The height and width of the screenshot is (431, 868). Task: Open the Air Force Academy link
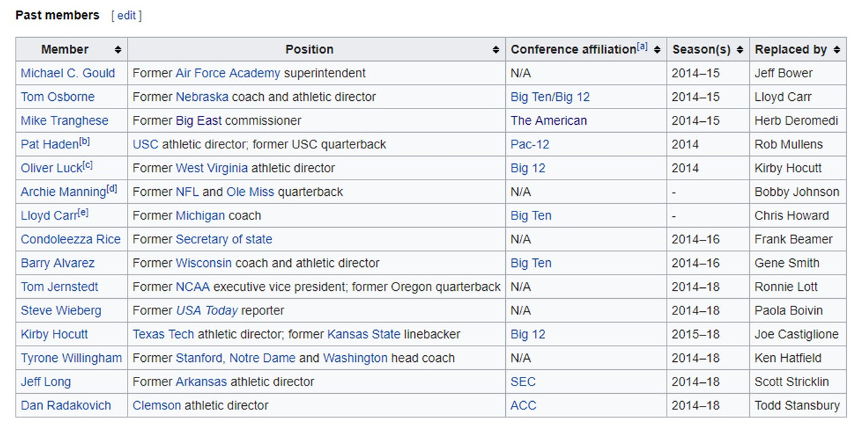(228, 73)
